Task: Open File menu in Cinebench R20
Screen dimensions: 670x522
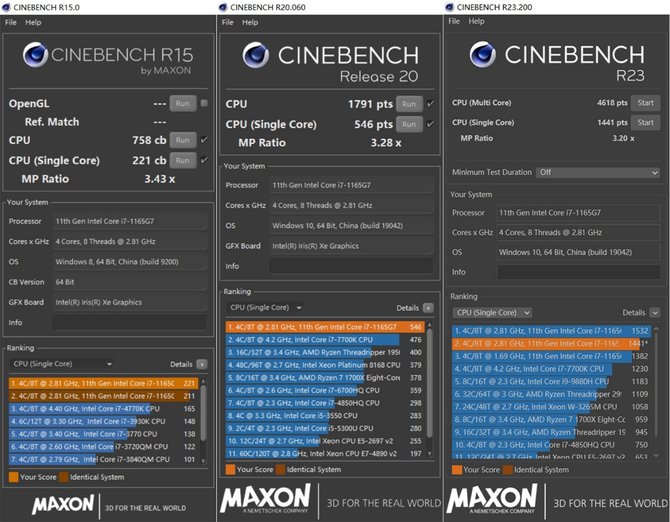Action: pyautogui.click(x=228, y=22)
